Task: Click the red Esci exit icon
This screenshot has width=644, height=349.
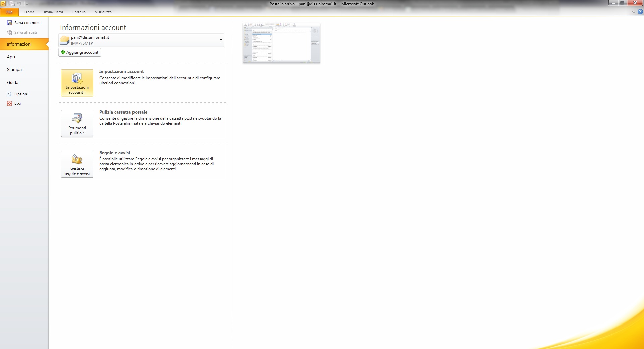Action: tap(10, 103)
